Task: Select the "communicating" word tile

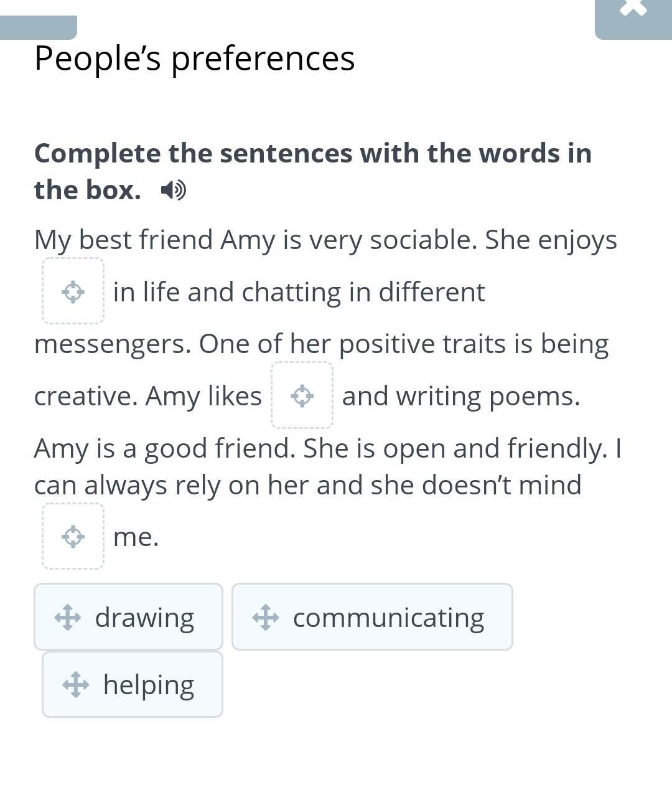Action: [388, 617]
